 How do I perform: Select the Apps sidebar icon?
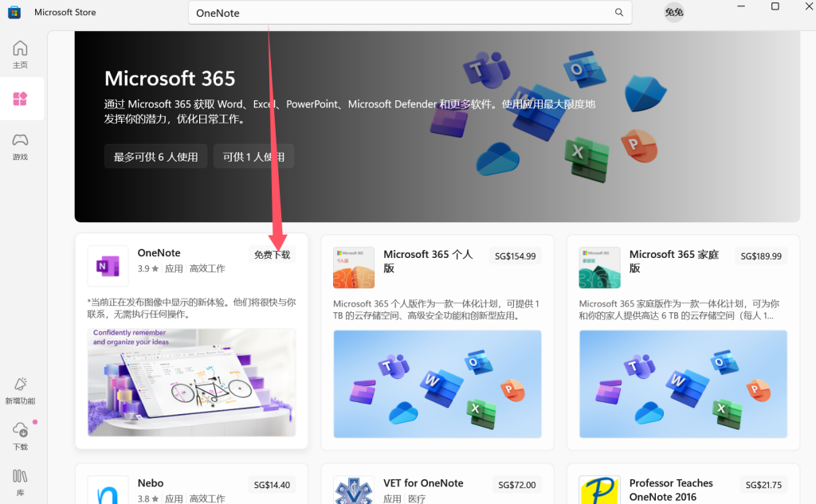coord(20,99)
